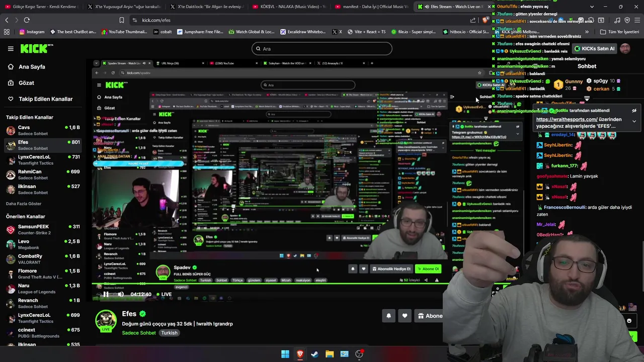
Task: Toggle follow heart for Efes
Action: (x=405, y=316)
